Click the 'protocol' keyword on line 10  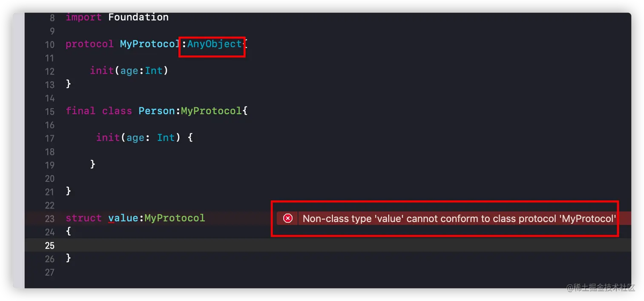tap(89, 44)
